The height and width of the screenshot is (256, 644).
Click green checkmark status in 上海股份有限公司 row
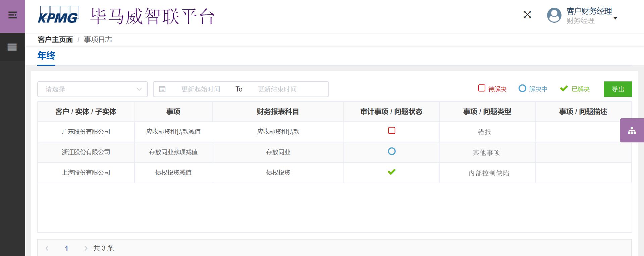click(391, 172)
